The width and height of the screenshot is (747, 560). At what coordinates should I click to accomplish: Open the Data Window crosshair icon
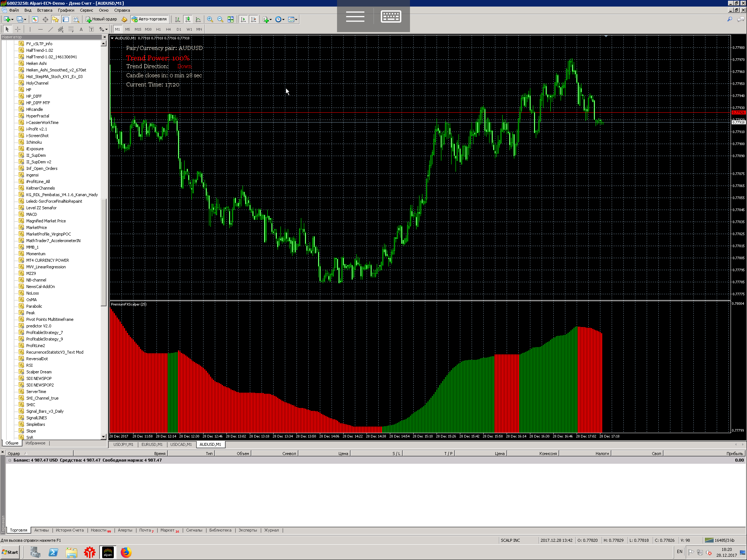[x=45, y=19]
